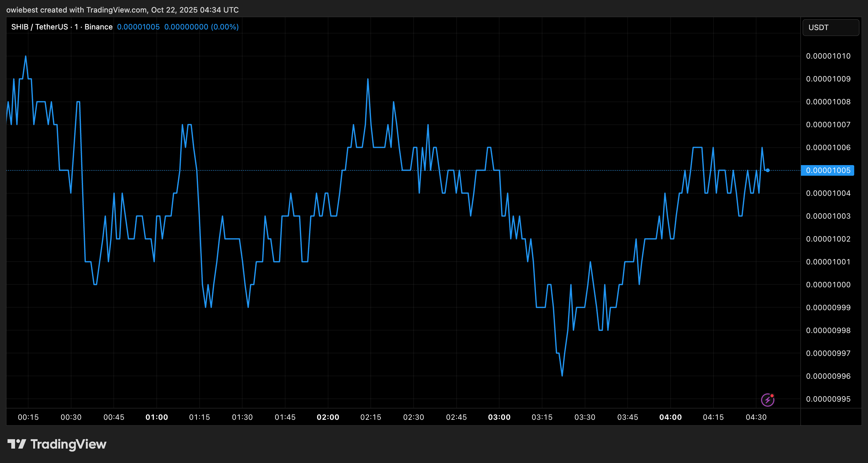Click the 0.00000995 price scale label
This screenshot has width=868, height=463.
(828, 399)
